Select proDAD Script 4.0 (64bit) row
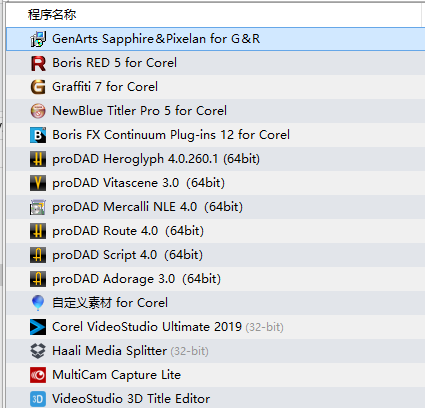 [215, 255]
